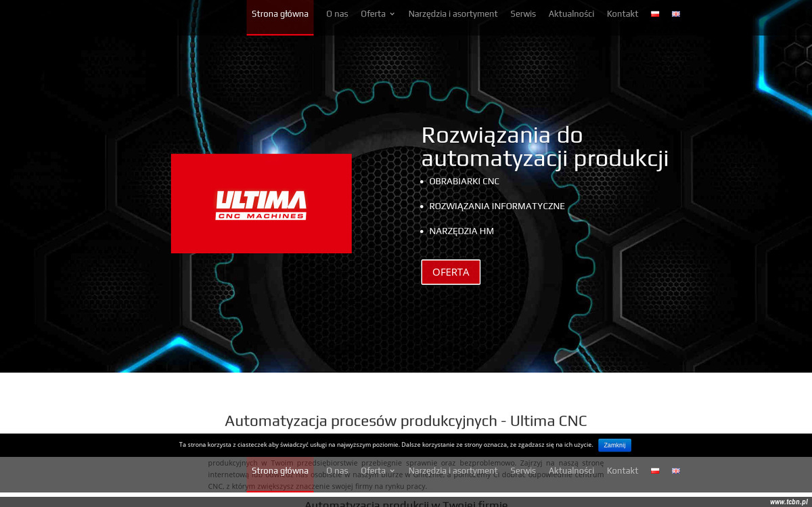Click the Ultima CNC Machines logo
The width and height of the screenshot is (812, 507).
pyautogui.click(x=261, y=204)
